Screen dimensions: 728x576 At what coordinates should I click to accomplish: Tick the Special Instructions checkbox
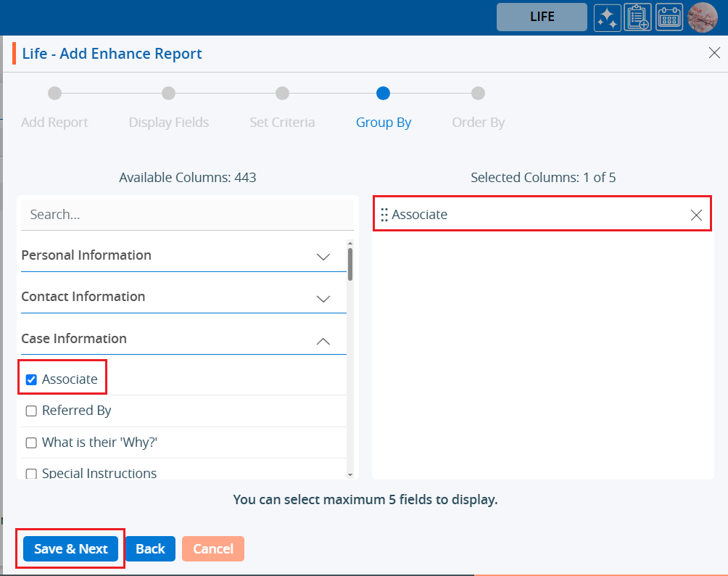(x=31, y=474)
